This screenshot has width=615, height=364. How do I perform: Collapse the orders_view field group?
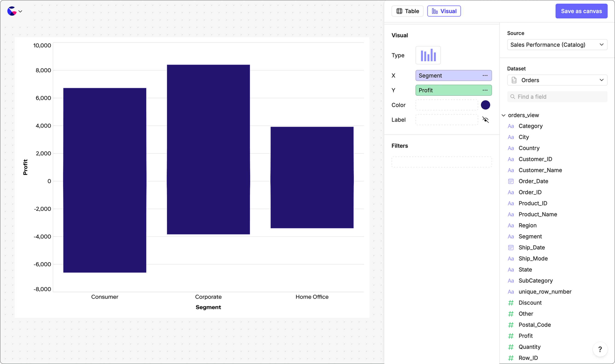click(504, 115)
